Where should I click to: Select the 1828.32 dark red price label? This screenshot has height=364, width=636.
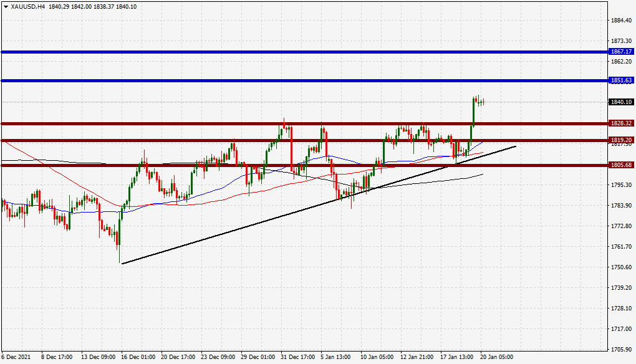[x=622, y=123]
